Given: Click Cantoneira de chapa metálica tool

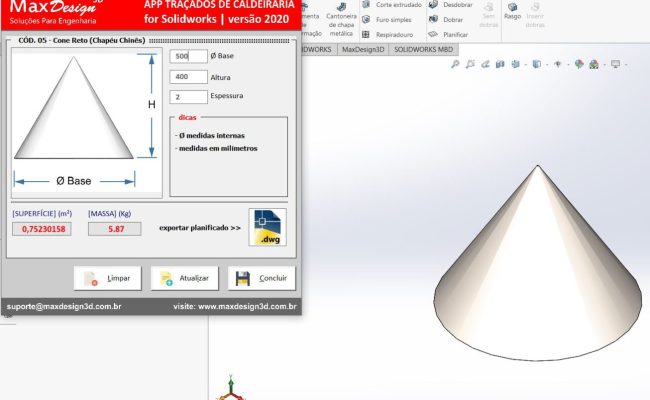Looking at the screenshot, I should 342,18.
